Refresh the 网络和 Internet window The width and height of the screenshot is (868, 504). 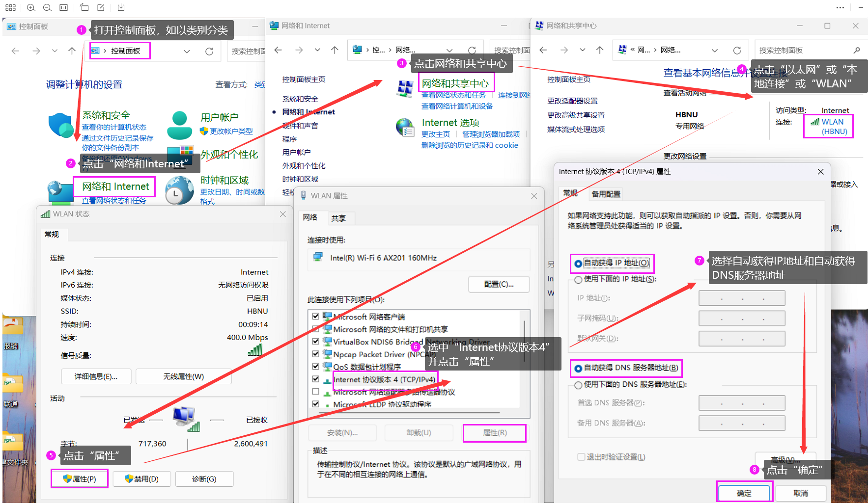click(472, 50)
